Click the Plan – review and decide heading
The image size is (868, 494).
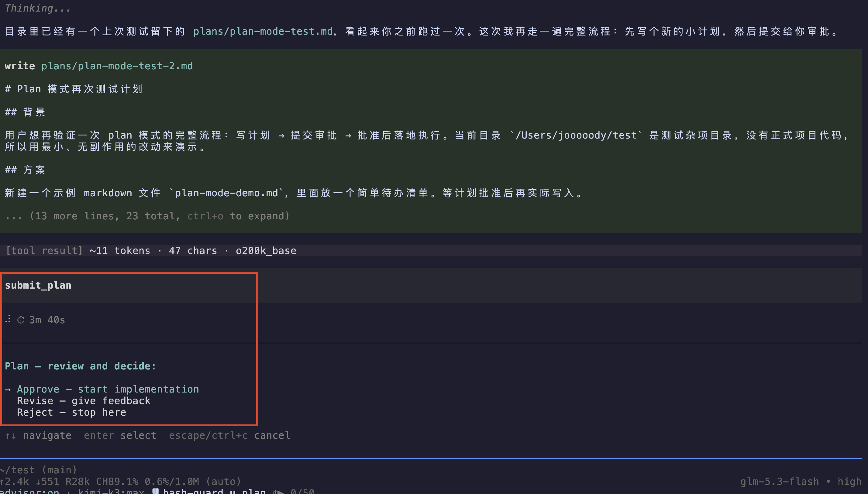point(81,366)
